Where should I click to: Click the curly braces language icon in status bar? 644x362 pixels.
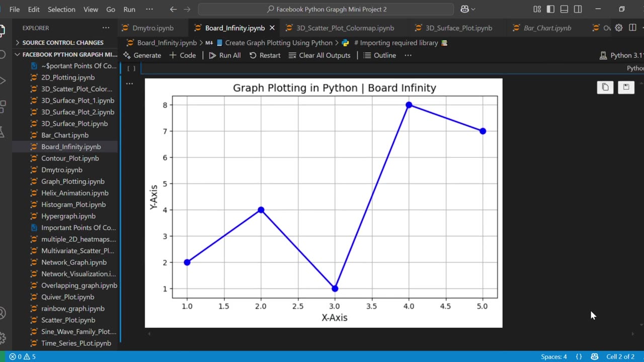(579, 356)
